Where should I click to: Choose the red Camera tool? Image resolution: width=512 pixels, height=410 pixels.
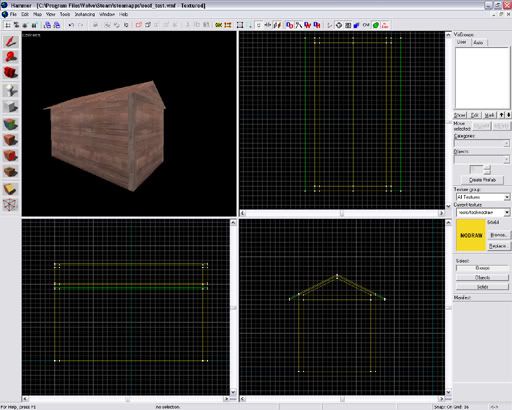[x=11, y=73]
